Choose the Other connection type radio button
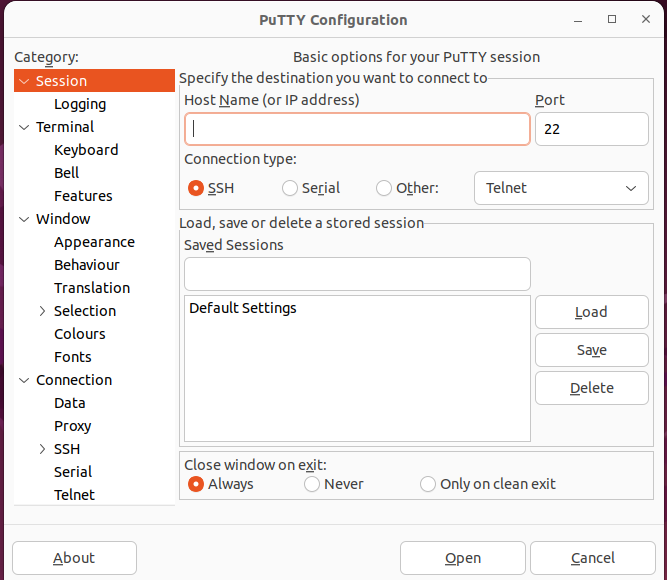The image size is (667, 580). coord(384,188)
